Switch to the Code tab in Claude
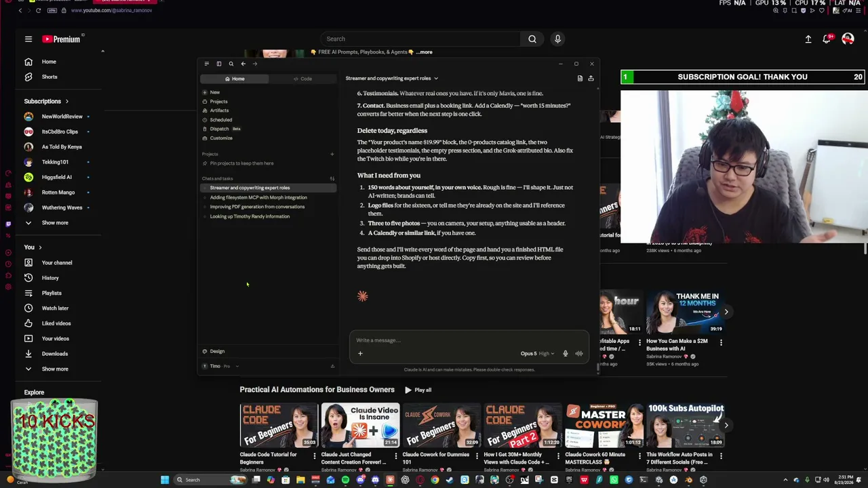The width and height of the screenshot is (868, 488). 302,79
